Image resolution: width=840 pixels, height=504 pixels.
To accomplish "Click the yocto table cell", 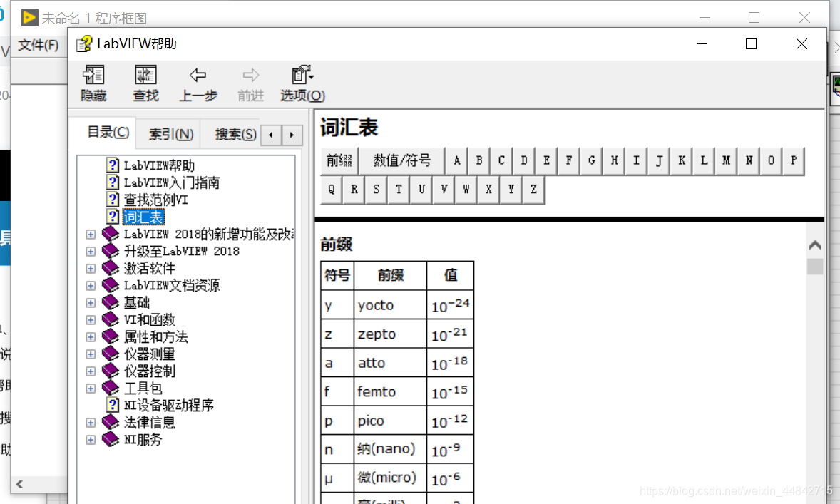I will [391, 305].
